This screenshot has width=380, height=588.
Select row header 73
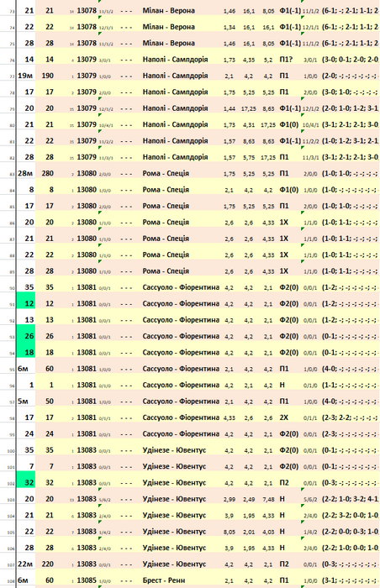click(11, 13)
